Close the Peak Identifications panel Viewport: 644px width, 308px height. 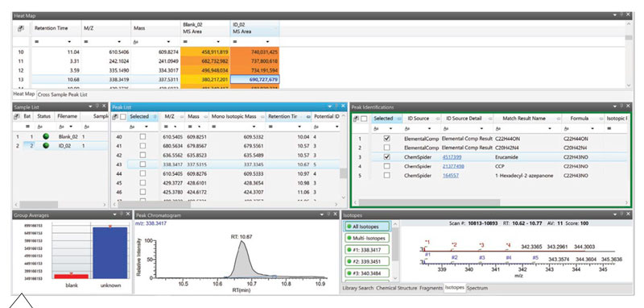[x=628, y=106]
